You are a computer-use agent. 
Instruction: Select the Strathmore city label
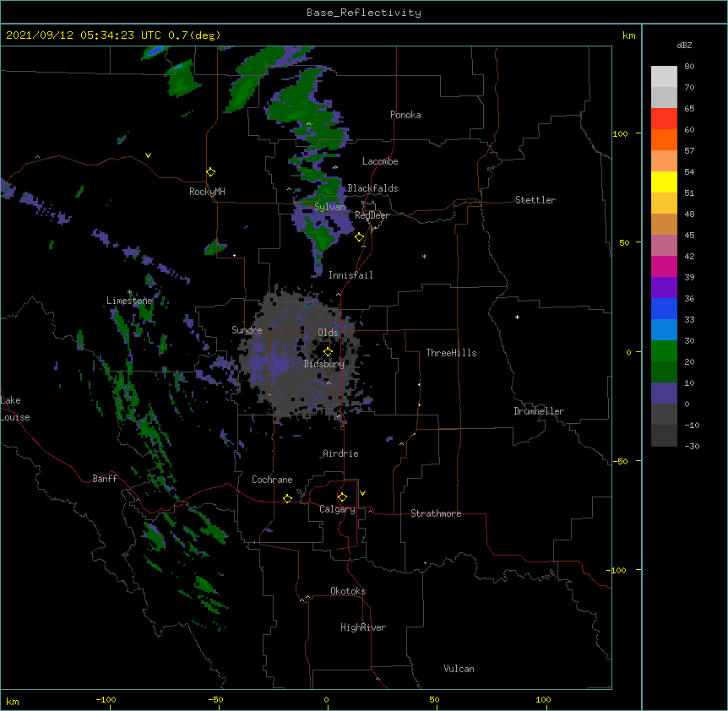coord(436,513)
